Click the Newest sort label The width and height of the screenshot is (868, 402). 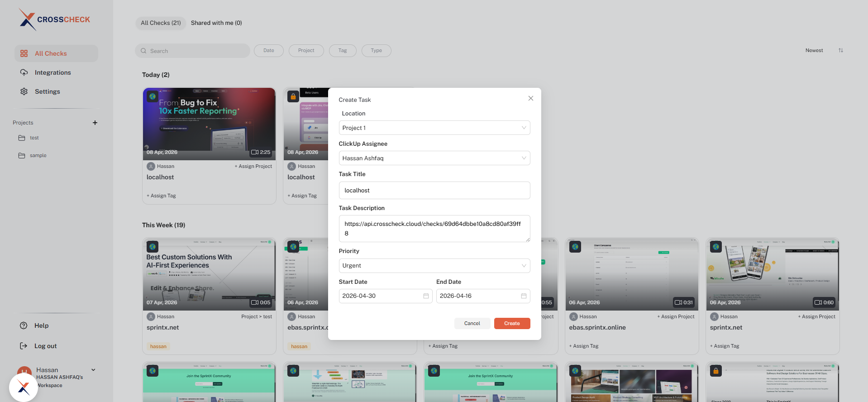814,50
